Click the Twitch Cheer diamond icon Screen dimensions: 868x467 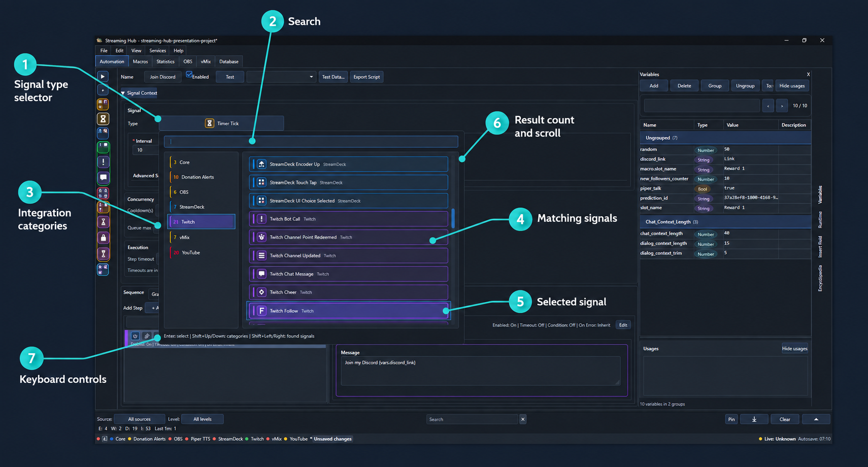click(x=261, y=292)
